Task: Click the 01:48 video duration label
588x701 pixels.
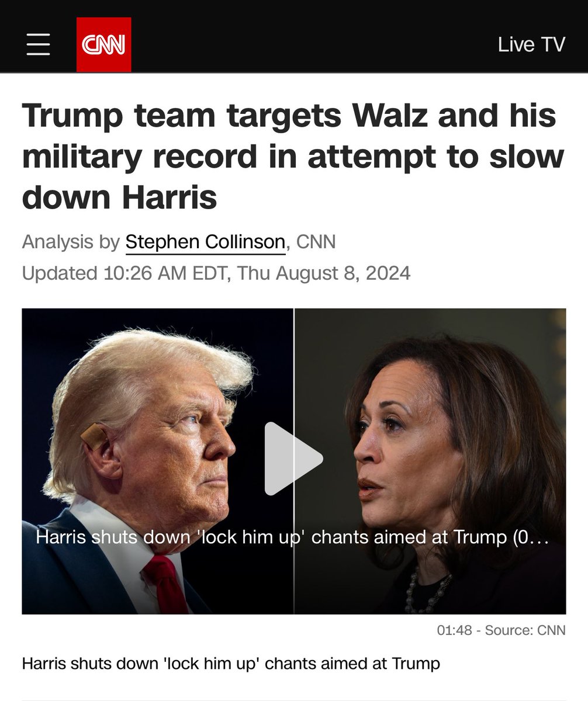Action: [454, 631]
